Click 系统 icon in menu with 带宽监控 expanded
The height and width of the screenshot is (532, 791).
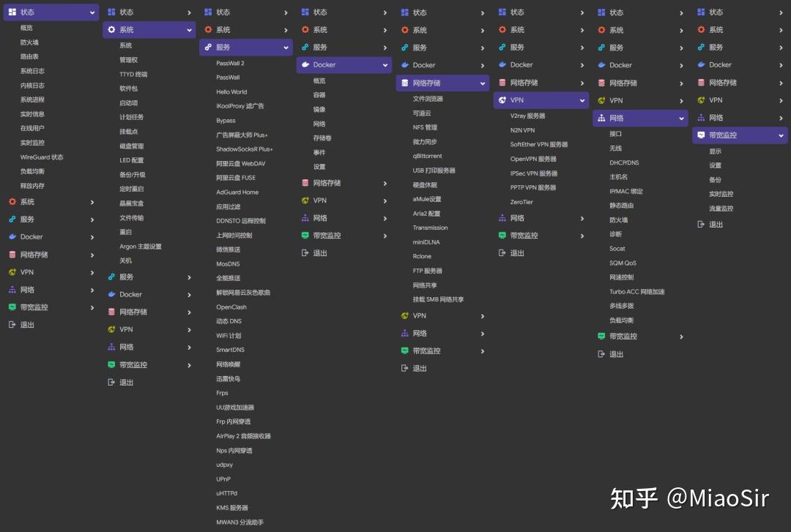click(x=701, y=30)
